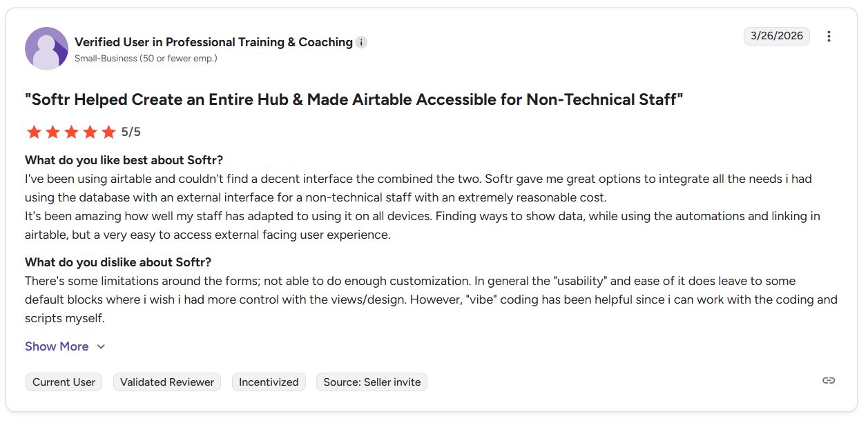Click the chevron next to Show More

tap(101, 347)
